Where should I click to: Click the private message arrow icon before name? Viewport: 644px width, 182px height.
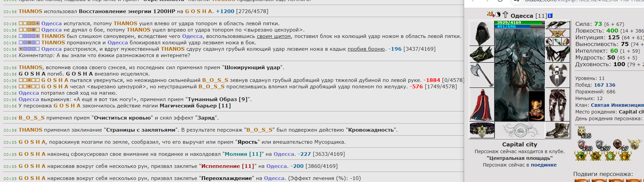point(491,14)
